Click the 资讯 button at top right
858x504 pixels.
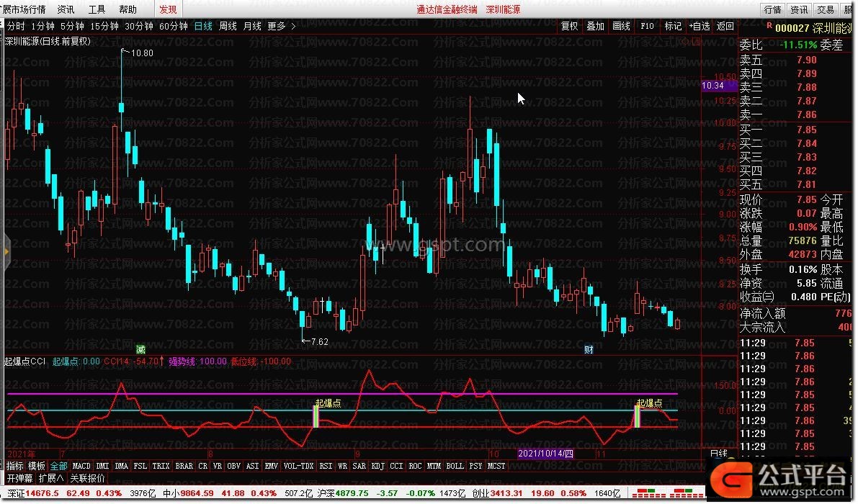point(799,9)
